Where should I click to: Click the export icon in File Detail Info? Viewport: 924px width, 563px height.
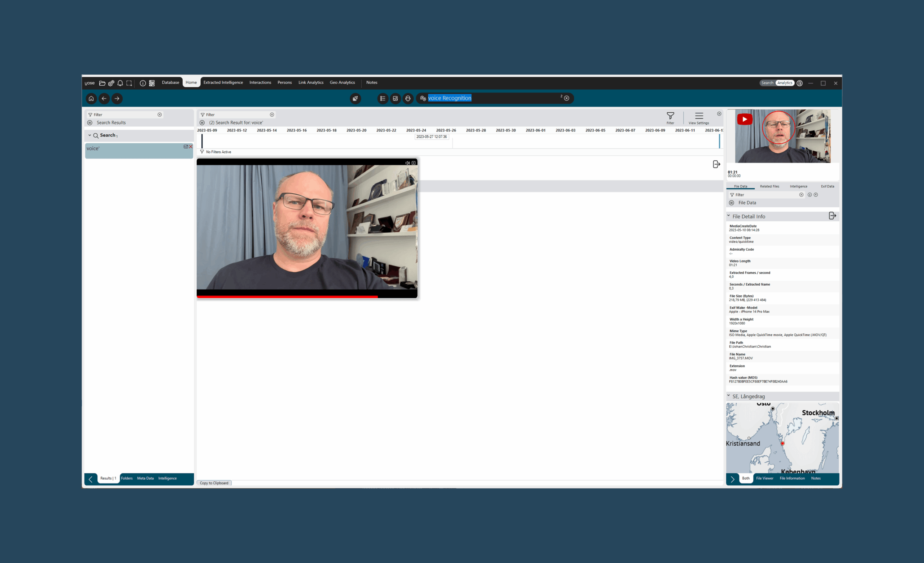(832, 216)
